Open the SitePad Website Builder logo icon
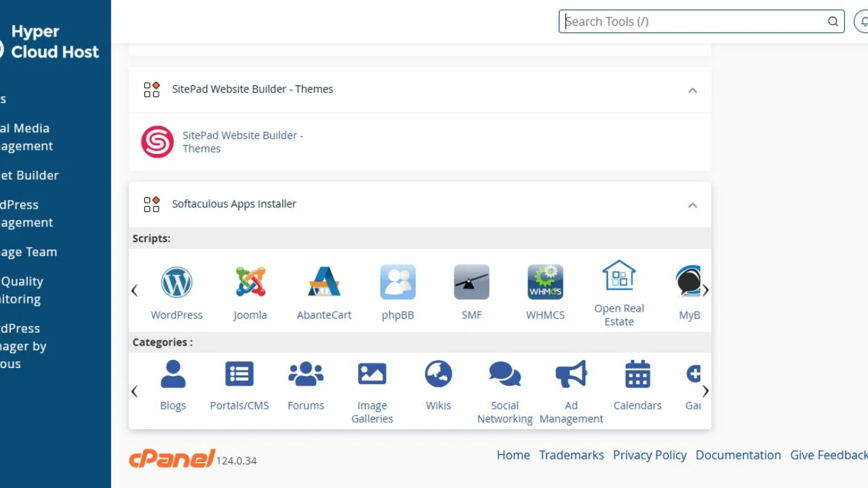This screenshot has height=488, width=868. pyautogui.click(x=157, y=142)
